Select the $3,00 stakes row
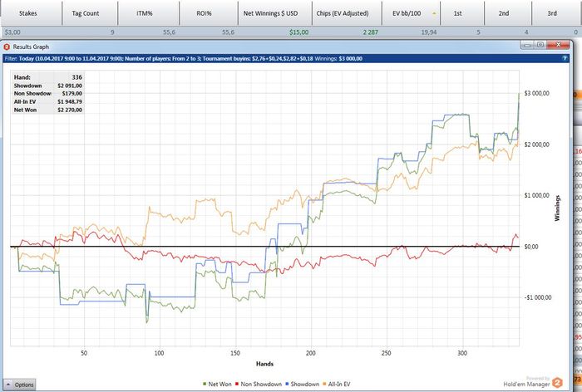 point(289,32)
